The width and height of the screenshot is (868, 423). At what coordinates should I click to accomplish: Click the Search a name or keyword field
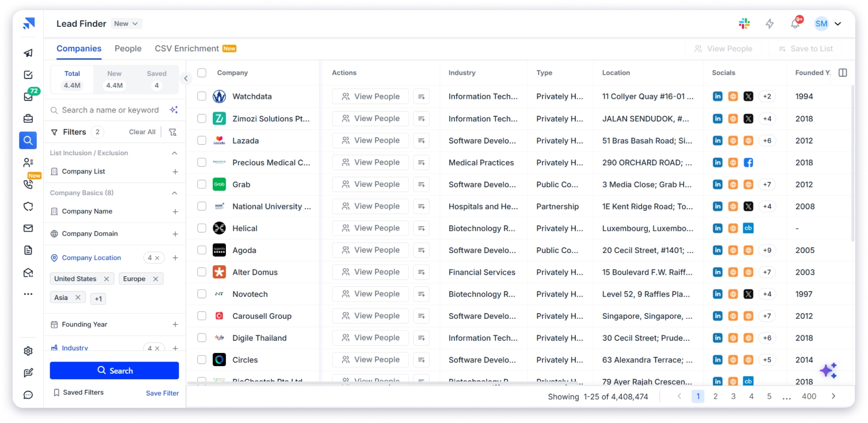tap(110, 110)
